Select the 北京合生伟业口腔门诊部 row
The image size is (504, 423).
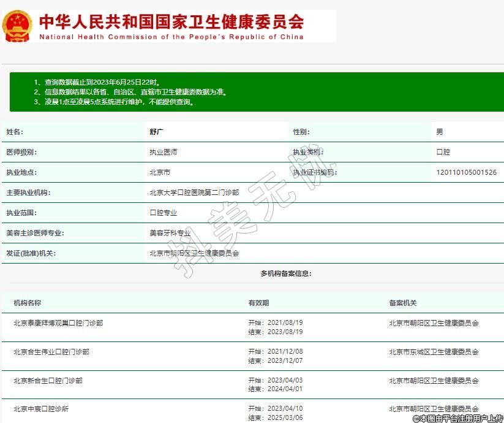click(x=51, y=352)
